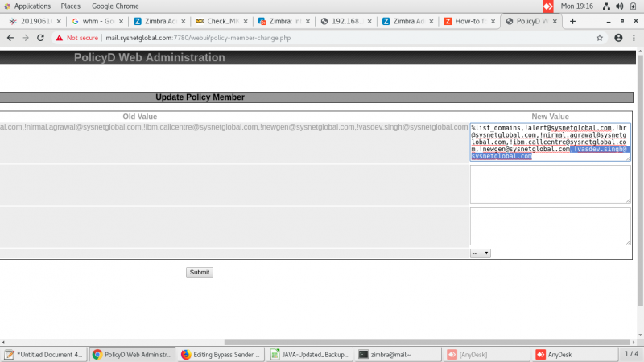Screen dimensions: 644x362
Task: Click the address bar URL
Action: [x=198, y=38]
